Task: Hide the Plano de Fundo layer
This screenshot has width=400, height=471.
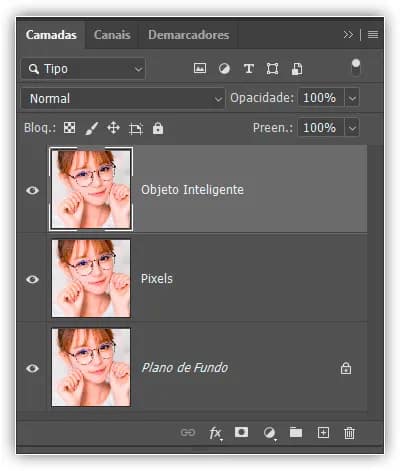Action: [x=32, y=368]
